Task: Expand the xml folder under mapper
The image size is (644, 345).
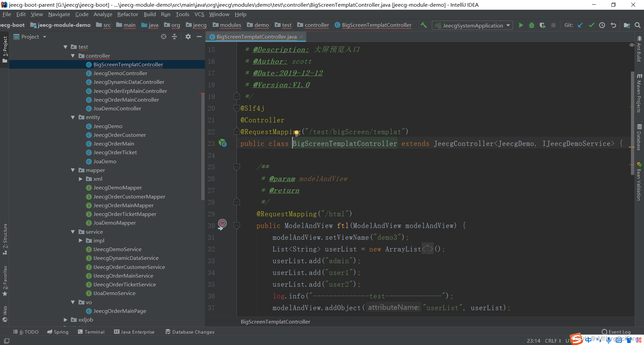Action: (80, 179)
